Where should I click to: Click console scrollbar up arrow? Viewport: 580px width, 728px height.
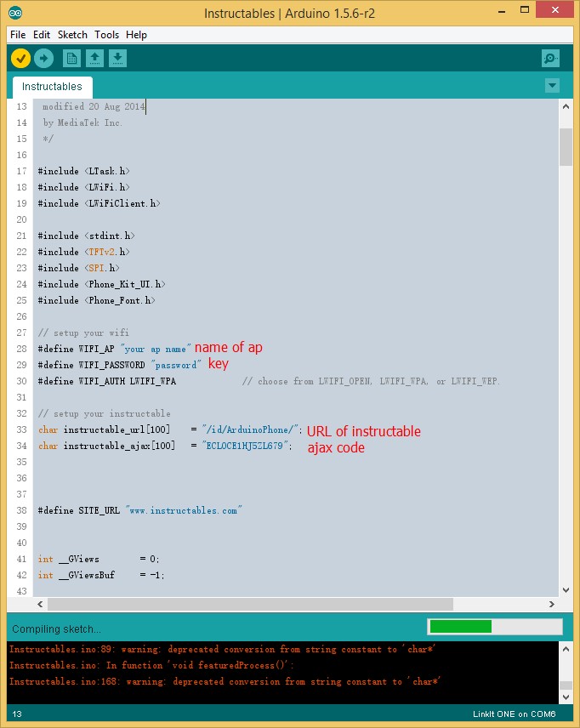point(566,649)
